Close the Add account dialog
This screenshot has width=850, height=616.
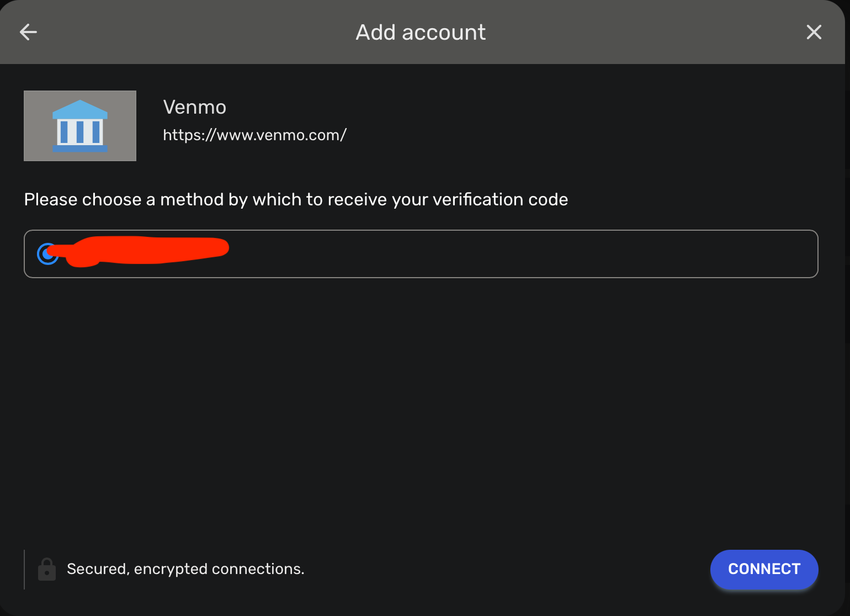[x=814, y=32]
